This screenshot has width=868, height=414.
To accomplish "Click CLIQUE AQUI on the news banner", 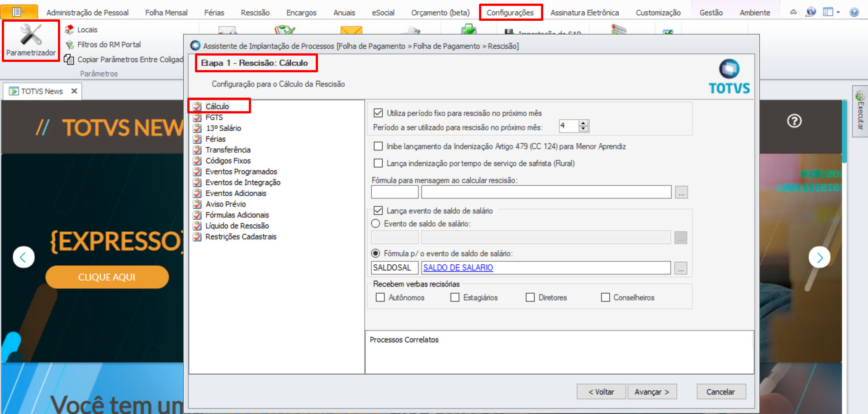I will tap(107, 277).
